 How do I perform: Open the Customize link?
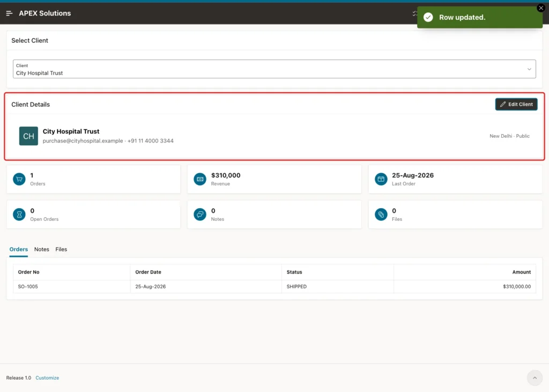[47, 378]
